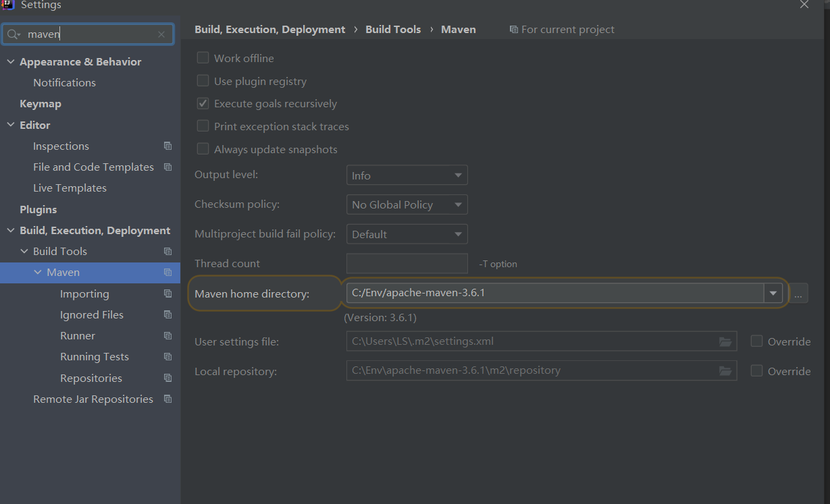Click the browse (...) button for Maven home
Image resolution: width=830 pixels, height=504 pixels.
798,294
